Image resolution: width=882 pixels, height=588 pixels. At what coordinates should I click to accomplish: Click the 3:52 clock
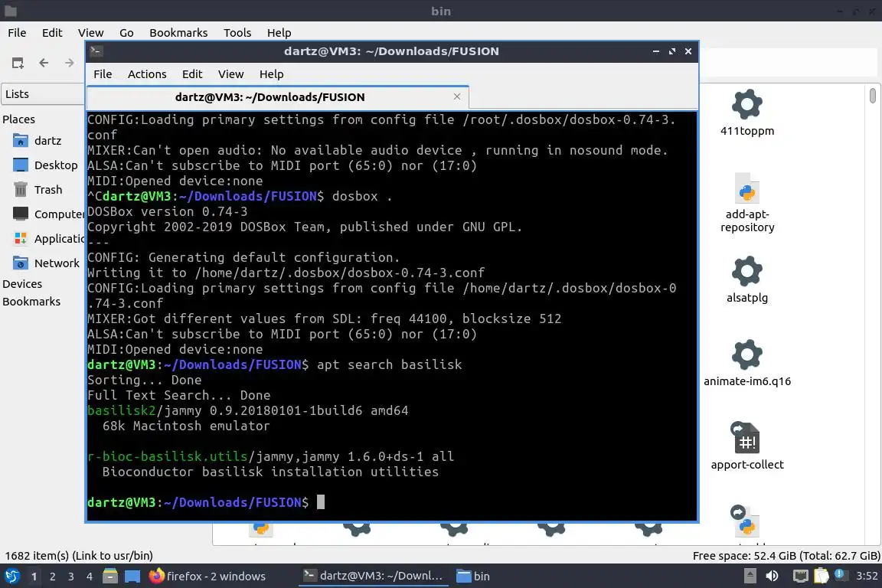click(x=867, y=576)
